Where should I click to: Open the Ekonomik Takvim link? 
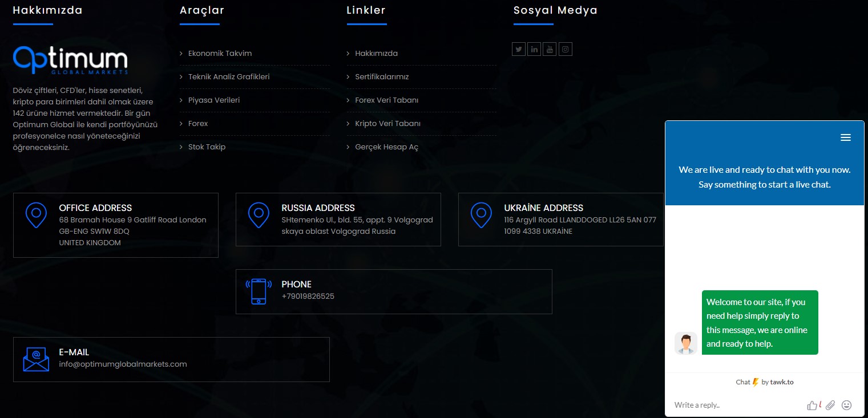click(220, 54)
